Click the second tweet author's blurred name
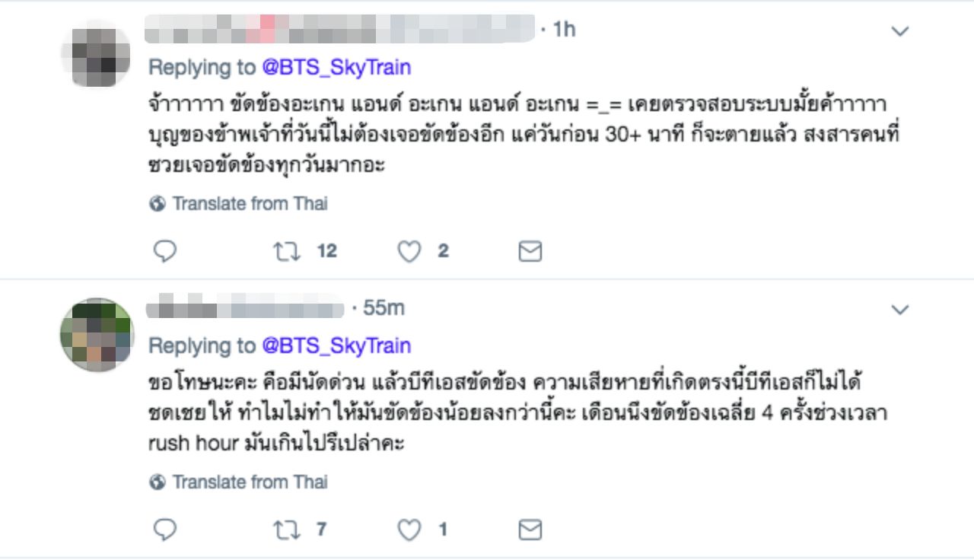 click(245, 308)
